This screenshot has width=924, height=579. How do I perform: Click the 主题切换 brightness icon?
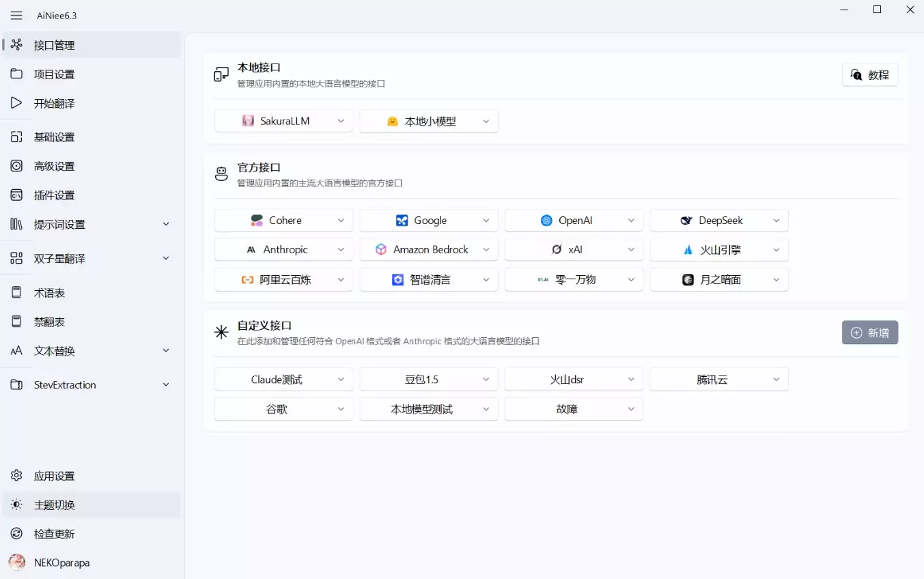[x=16, y=505]
